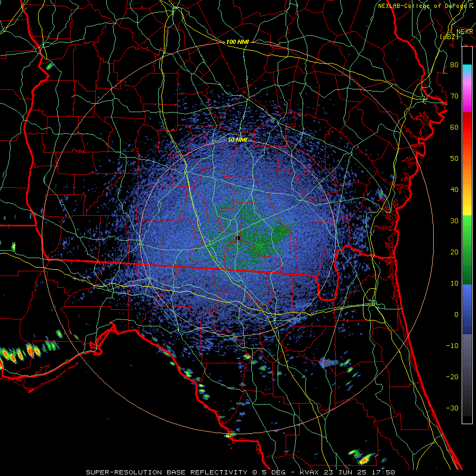
Task: Pick the green band of the color bar
Action: (467, 250)
